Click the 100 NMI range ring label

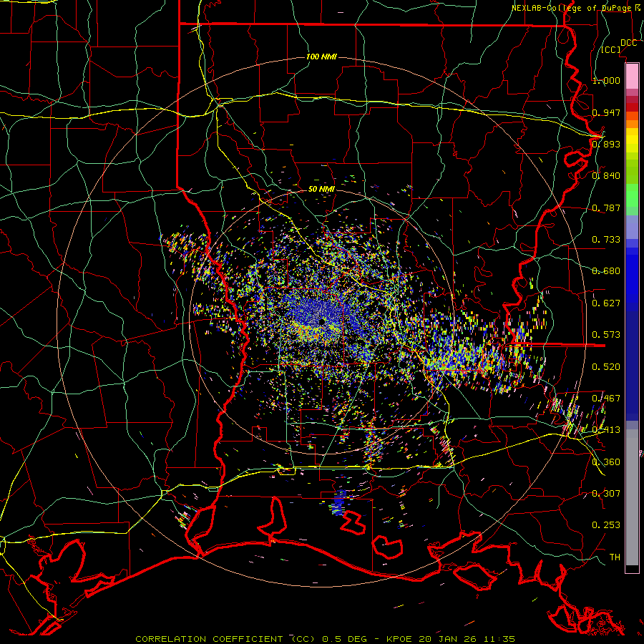click(x=321, y=57)
